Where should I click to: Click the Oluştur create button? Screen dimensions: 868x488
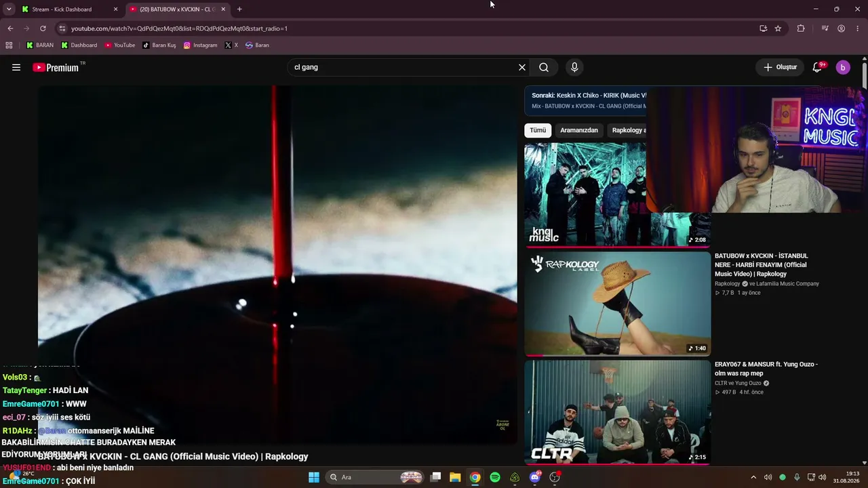pyautogui.click(x=780, y=67)
